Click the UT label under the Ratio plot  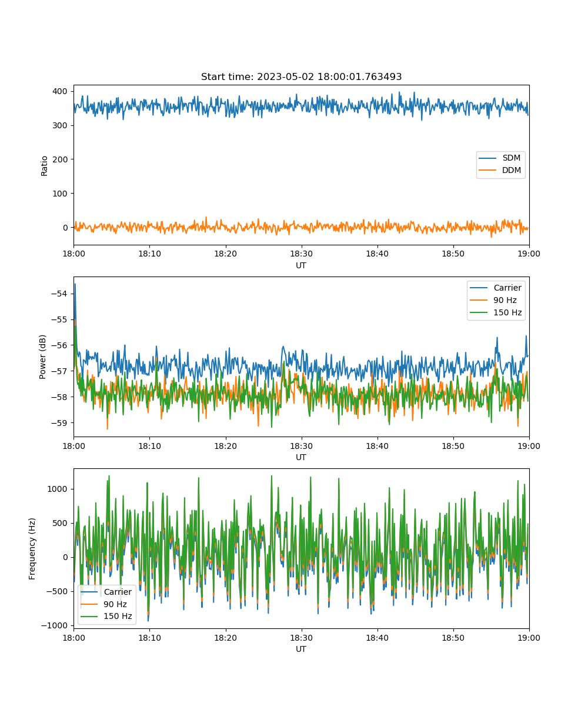(301, 265)
